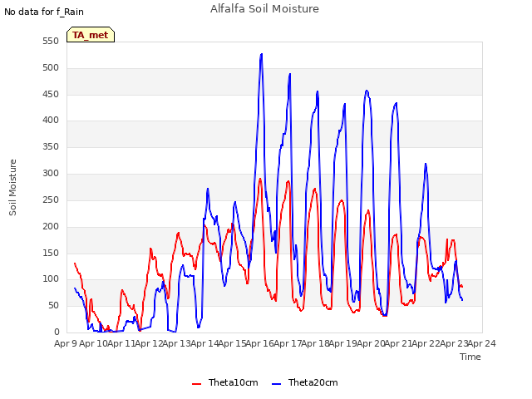Click the blue Theta20cm legend swatch

(276, 384)
